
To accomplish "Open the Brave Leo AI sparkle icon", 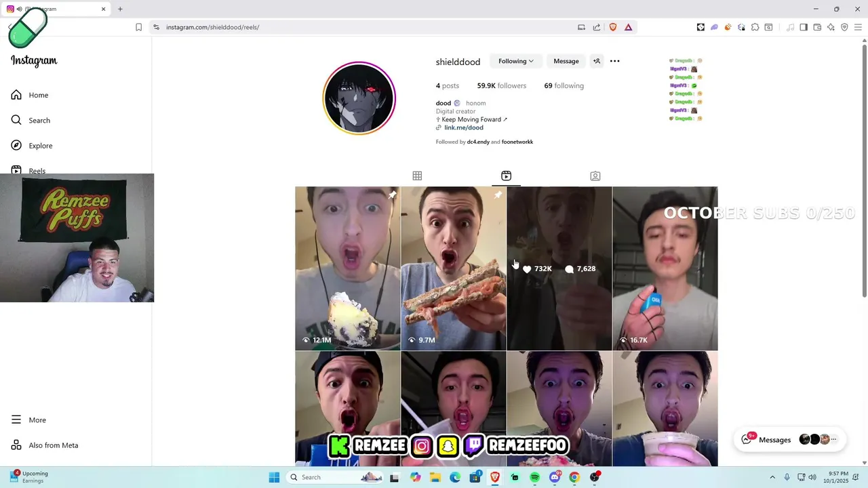I will 831,27.
